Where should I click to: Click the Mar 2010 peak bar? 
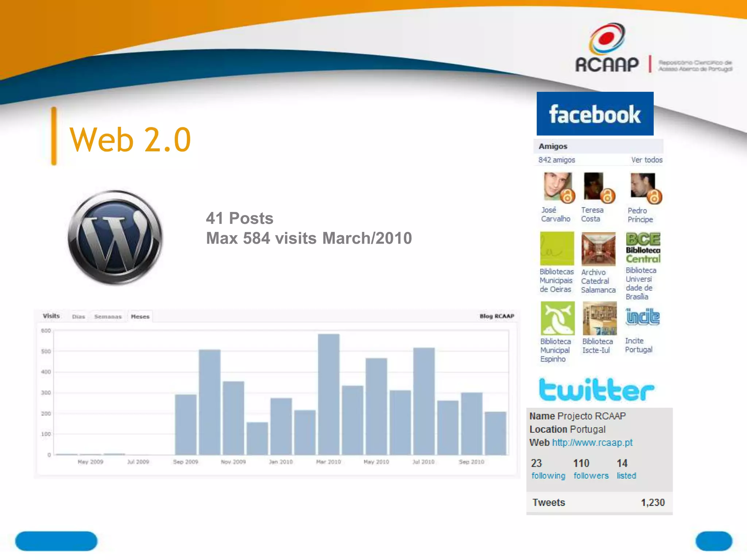coord(329,394)
